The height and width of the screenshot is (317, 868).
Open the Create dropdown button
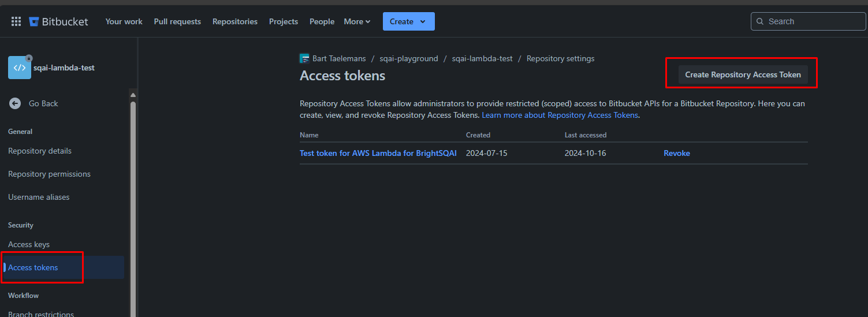408,21
